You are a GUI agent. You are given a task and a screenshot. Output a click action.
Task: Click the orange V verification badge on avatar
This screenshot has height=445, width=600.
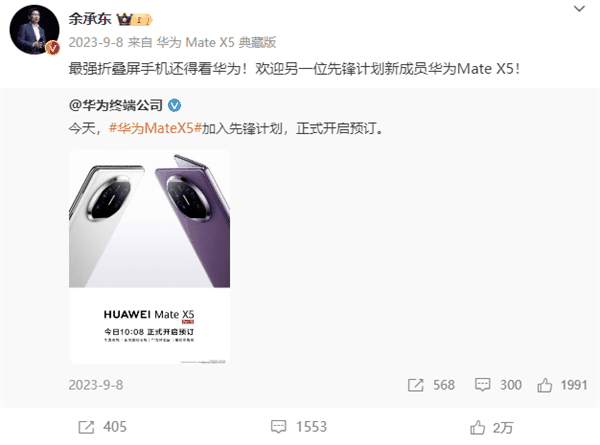point(53,47)
